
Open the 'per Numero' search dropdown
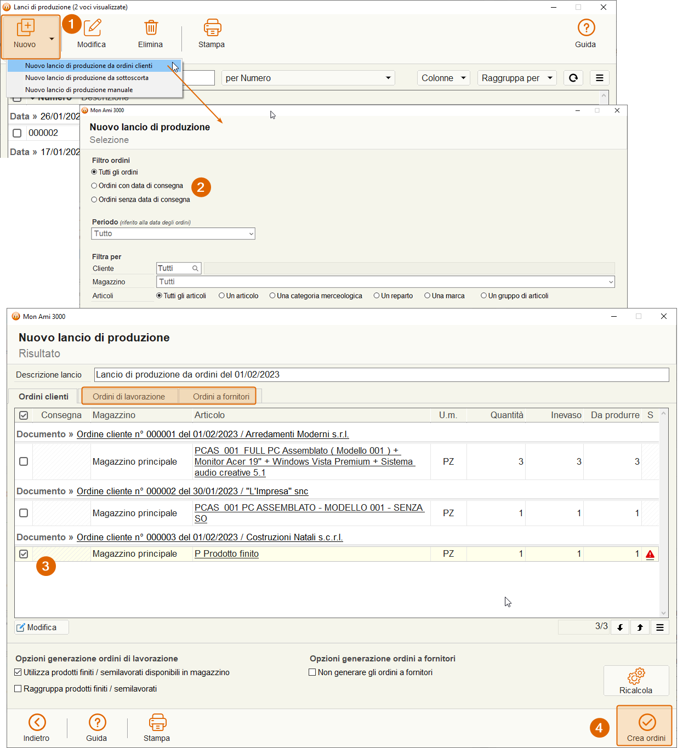pos(308,78)
